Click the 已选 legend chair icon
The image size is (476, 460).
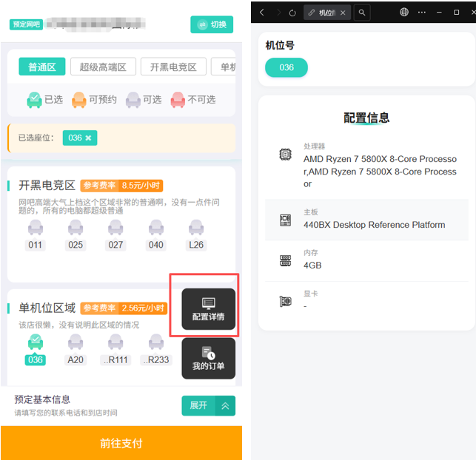tap(34, 100)
